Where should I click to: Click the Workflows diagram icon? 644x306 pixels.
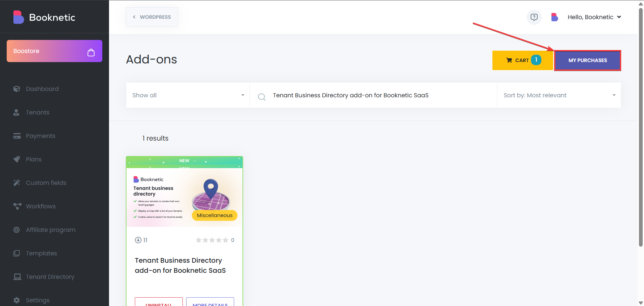point(17,206)
